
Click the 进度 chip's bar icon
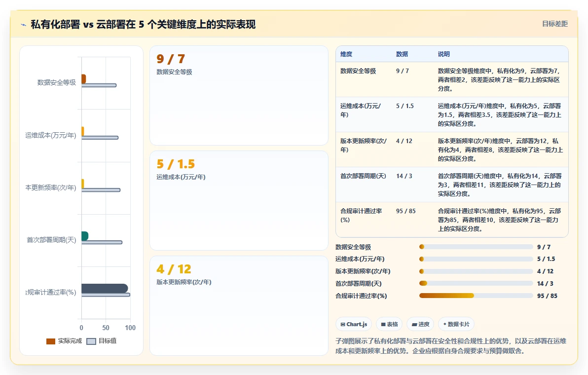414,324
